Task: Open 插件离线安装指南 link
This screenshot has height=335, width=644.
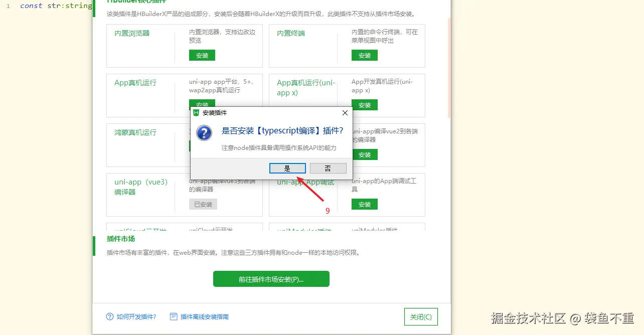Action: pyautogui.click(x=205, y=317)
